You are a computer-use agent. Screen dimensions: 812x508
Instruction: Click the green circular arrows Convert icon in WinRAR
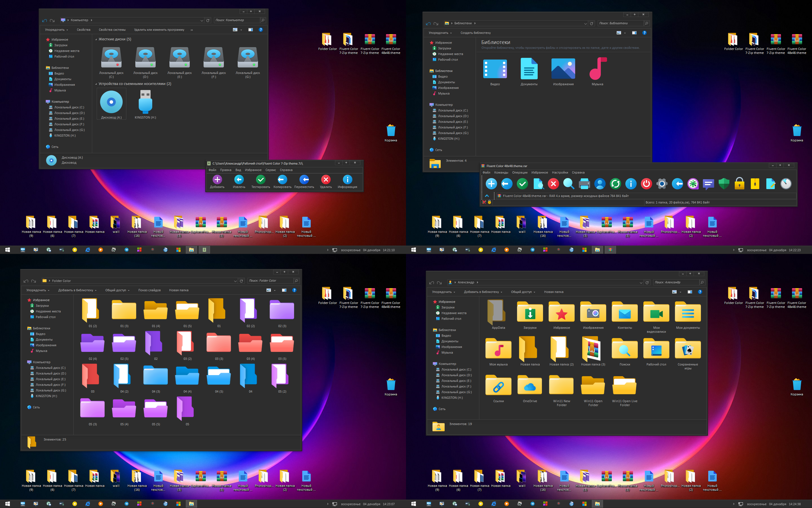tap(615, 184)
